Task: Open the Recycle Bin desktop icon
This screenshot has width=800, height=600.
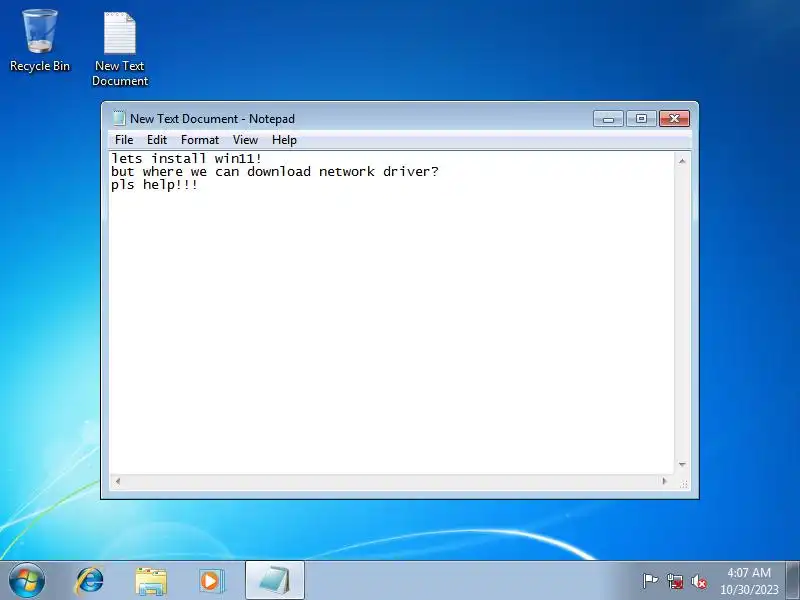Action: tap(39, 41)
